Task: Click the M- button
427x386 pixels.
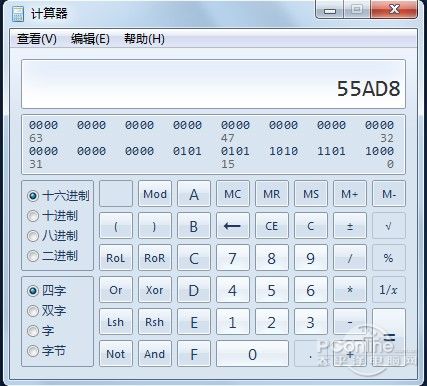Action: coord(389,194)
